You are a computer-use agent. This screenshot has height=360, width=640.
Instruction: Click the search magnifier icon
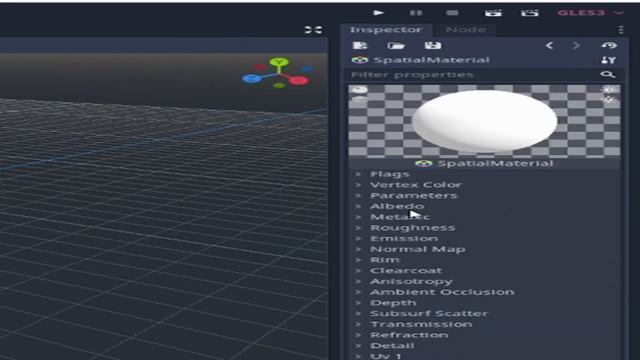608,74
